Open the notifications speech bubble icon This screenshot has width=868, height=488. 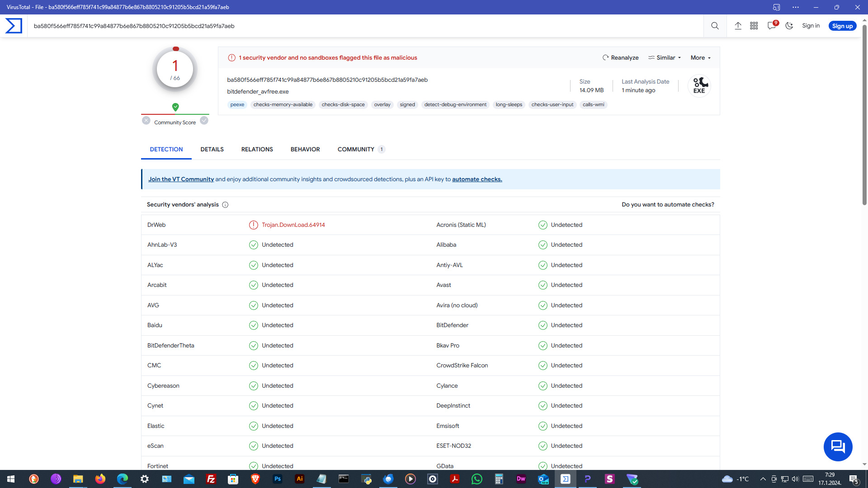pyautogui.click(x=772, y=26)
